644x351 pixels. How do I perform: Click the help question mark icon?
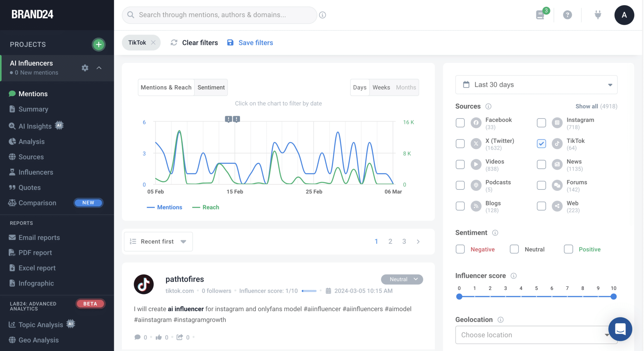pyautogui.click(x=567, y=15)
